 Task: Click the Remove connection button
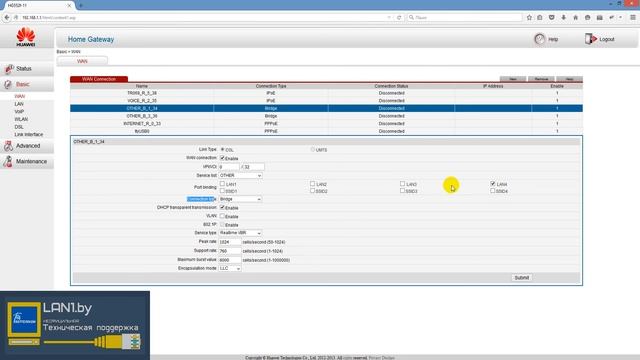(x=541, y=79)
